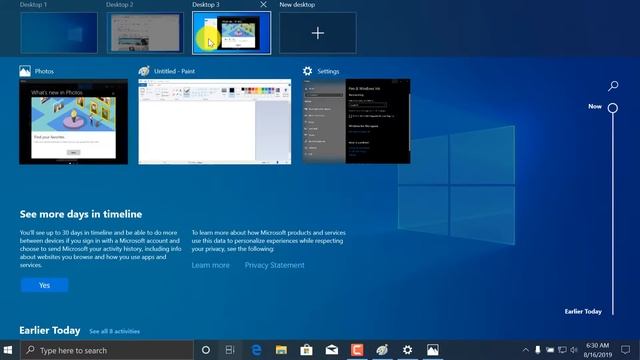Screen dimensions: 640x360
Task: Click the Yes button for timeline
Action: 44,285
